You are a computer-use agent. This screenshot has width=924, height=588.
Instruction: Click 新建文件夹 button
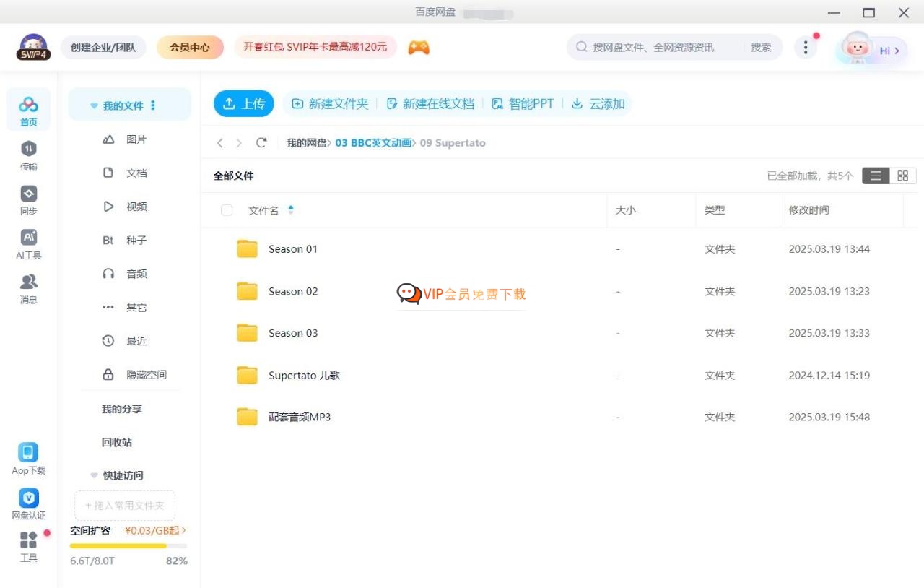(330, 104)
